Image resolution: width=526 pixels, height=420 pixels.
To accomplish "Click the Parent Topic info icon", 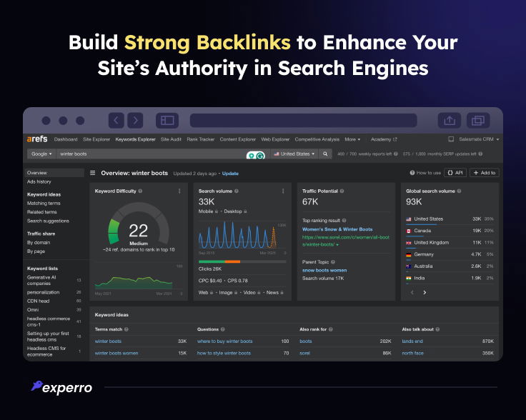I will (x=333, y=262).
